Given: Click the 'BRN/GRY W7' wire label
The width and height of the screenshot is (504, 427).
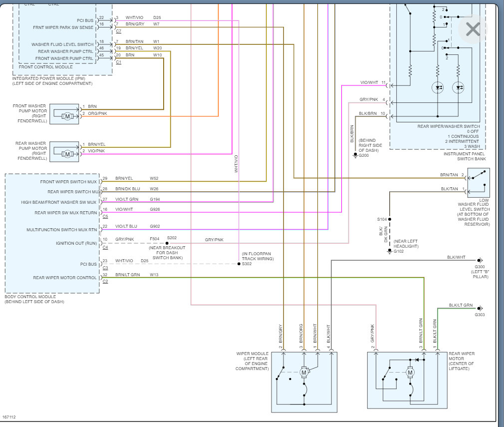Looking at the screenshot, I should pos(142,24).
